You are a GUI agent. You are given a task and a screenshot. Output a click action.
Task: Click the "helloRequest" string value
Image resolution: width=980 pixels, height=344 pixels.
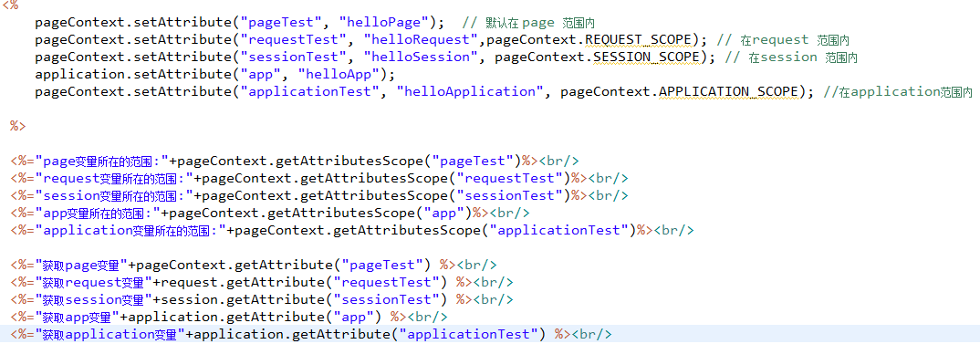pos(422,40)
